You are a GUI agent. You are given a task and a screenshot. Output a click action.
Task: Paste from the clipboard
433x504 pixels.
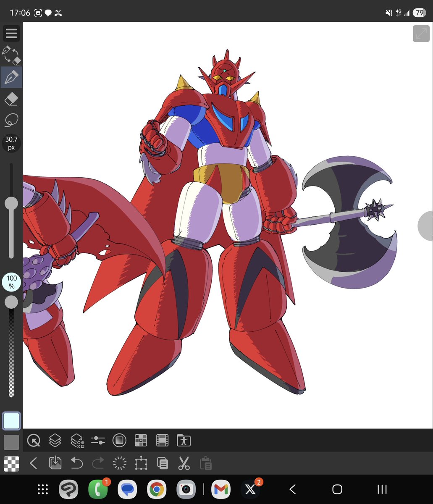206,463
